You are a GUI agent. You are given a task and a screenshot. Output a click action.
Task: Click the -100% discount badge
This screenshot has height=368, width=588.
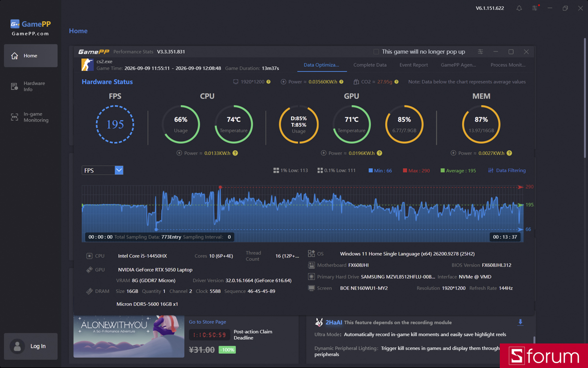227,350
